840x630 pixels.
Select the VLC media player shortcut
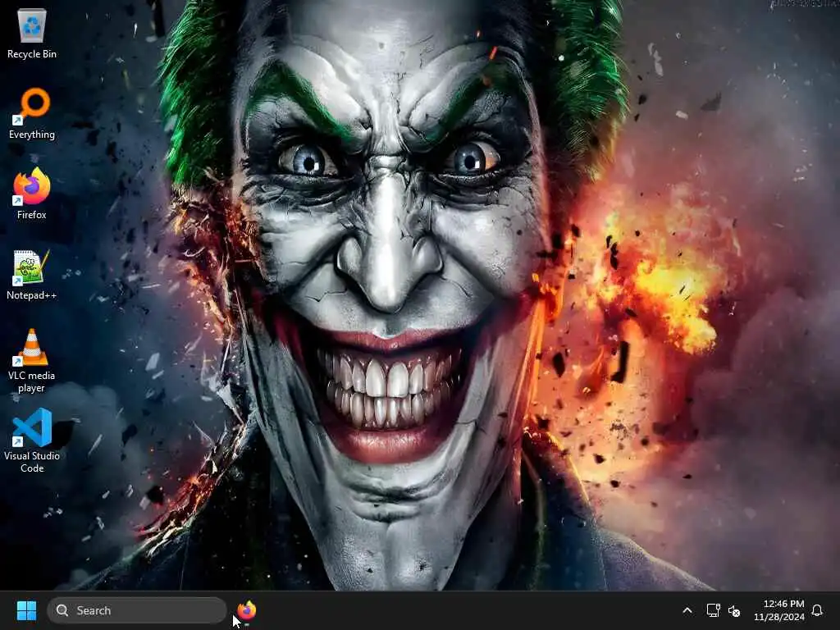pos(32,360)
